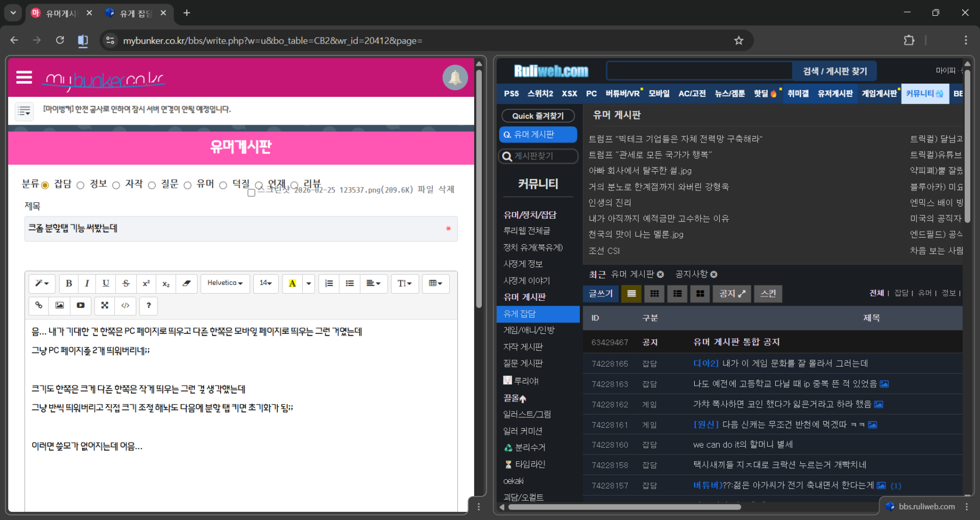Open the post 유머 게시판 통합 공지
Image resolution: width=980 pixels, height=520 pixels.
coord(736,342)
